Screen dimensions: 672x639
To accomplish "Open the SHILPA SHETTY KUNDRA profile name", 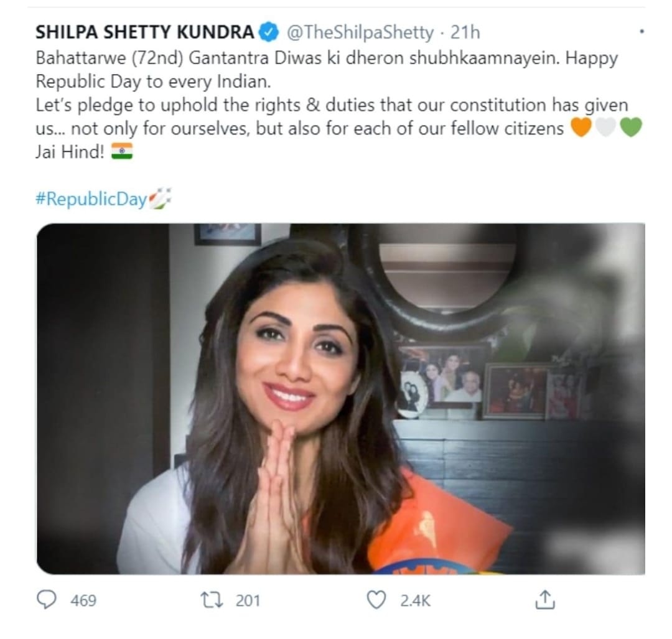I will (145, 32).
